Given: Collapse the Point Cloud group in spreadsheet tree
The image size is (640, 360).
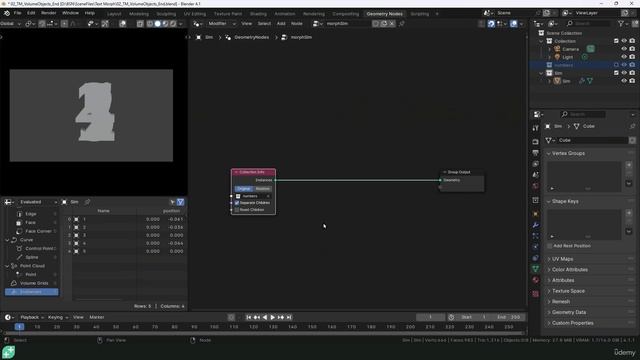Looking at the screenshot, I should (7, 266).
